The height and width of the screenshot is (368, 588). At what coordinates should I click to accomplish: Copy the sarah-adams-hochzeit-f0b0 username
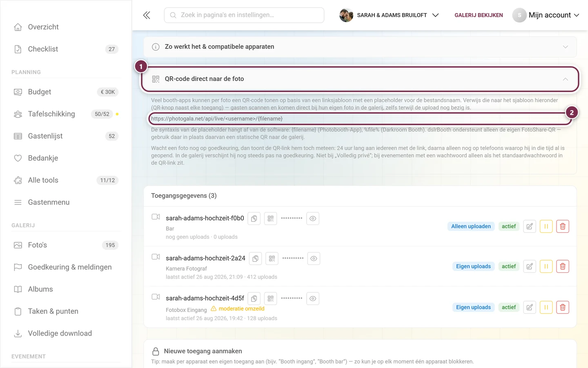[x=254, y=219]
